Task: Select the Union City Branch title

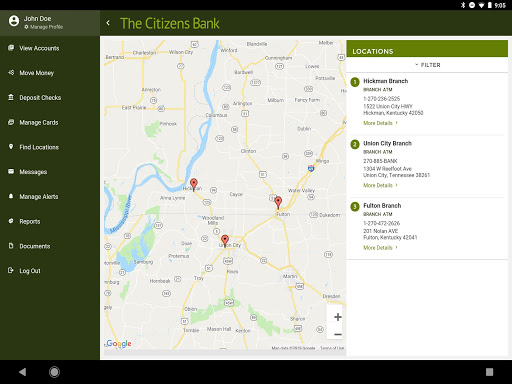Action: [387, 143]
